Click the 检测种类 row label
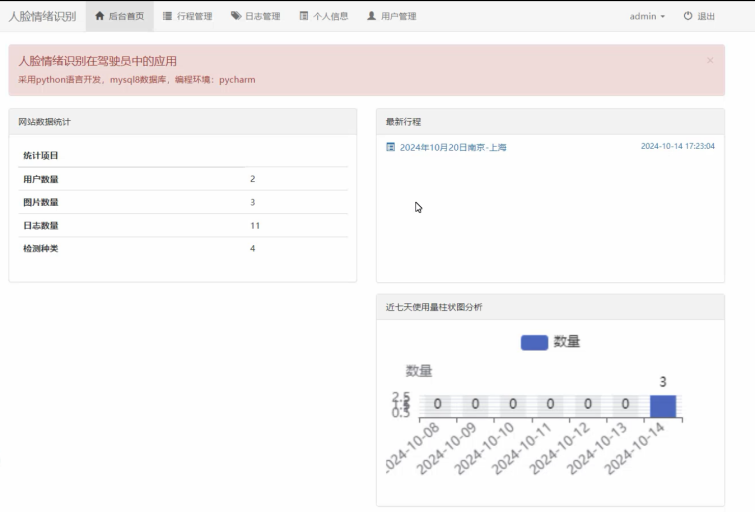 pyautogui.click(x=40, y=249)
